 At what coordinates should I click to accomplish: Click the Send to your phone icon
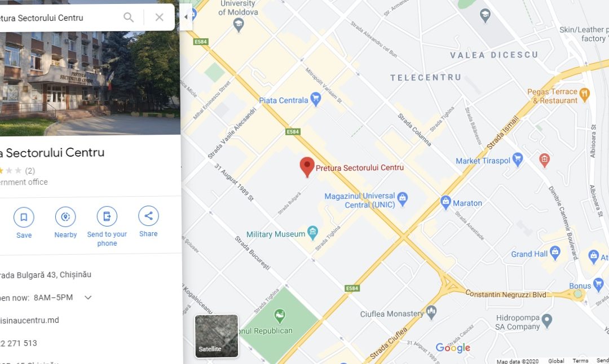pos(107,216)
